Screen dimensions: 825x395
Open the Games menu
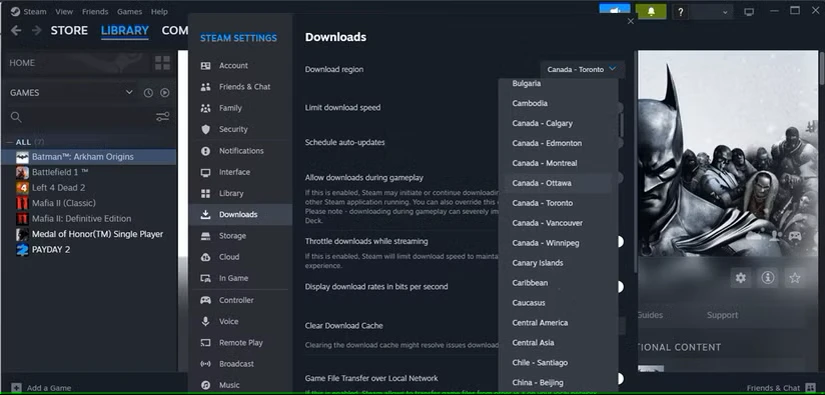point(129,12)
